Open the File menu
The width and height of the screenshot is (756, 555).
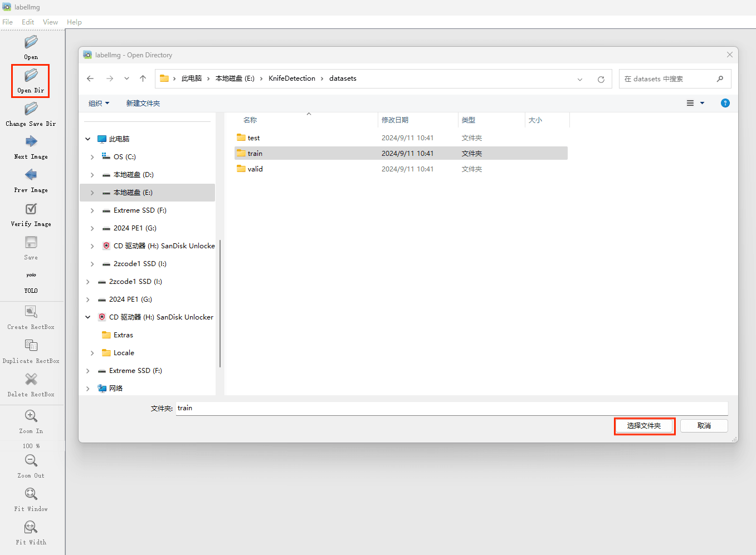[x=8, y=22]
